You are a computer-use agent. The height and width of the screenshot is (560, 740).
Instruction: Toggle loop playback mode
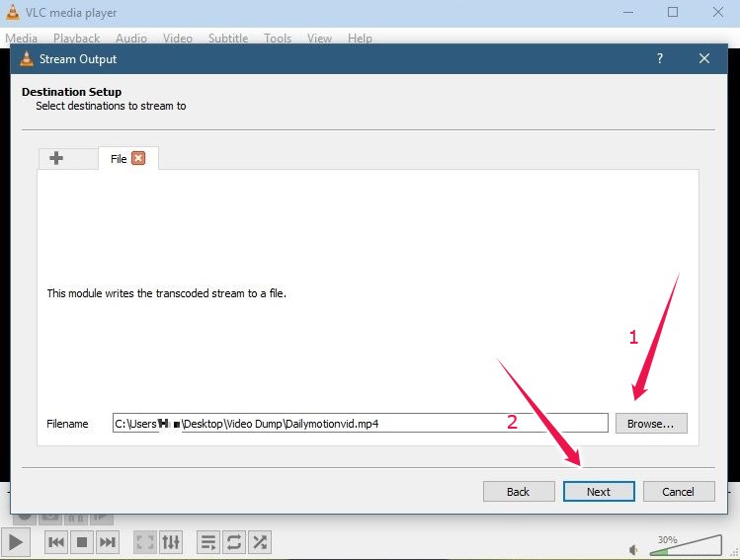(234, 542)
